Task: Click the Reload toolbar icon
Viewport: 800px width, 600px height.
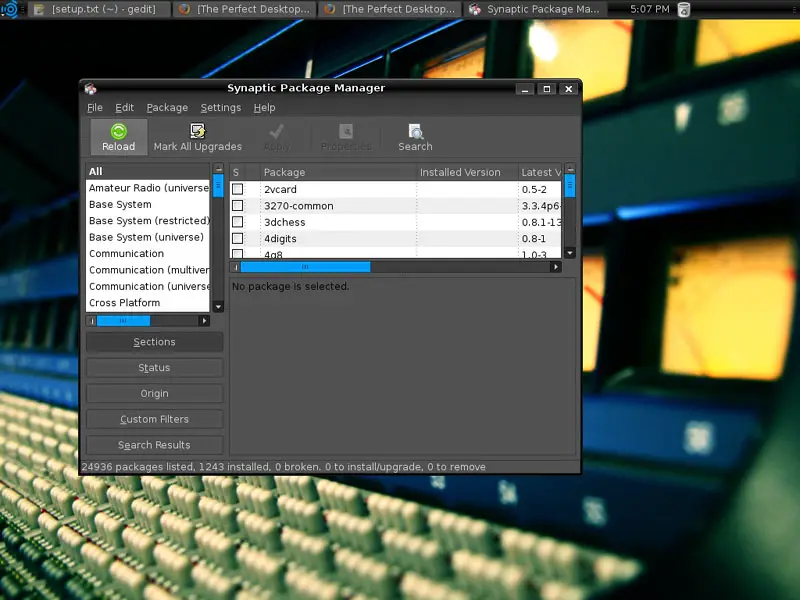Action: coord(118,132)
